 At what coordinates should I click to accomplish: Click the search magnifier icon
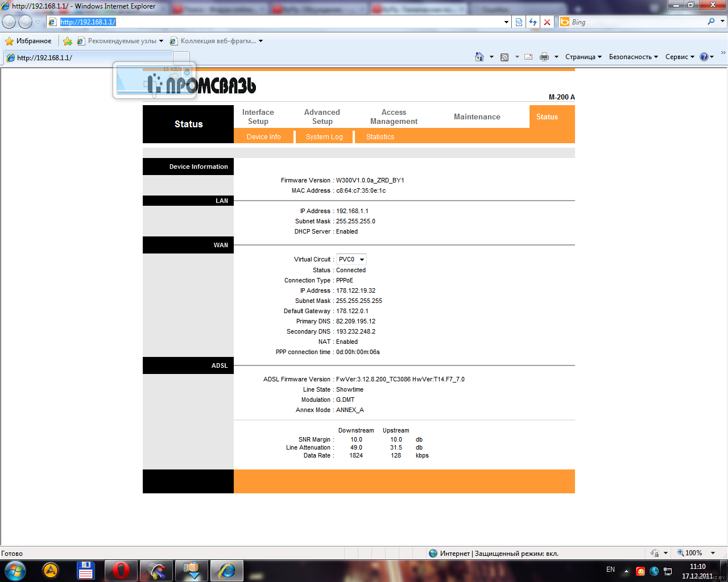(711, 22)
